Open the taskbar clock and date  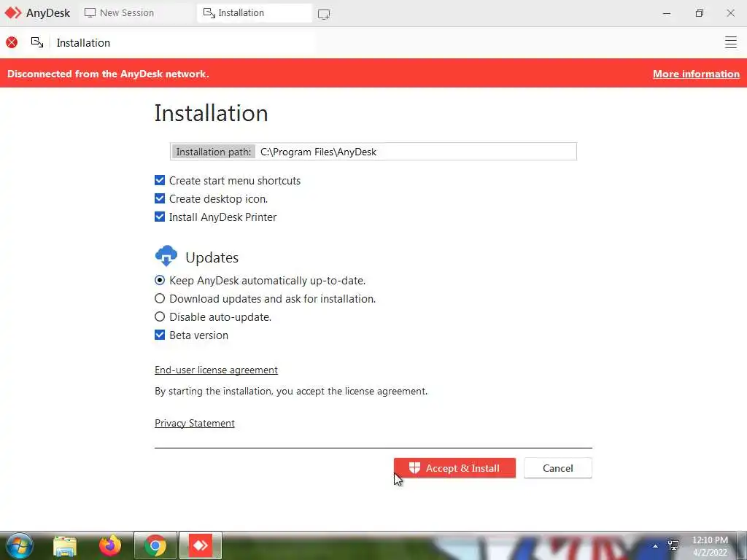[x=710, y=546]
